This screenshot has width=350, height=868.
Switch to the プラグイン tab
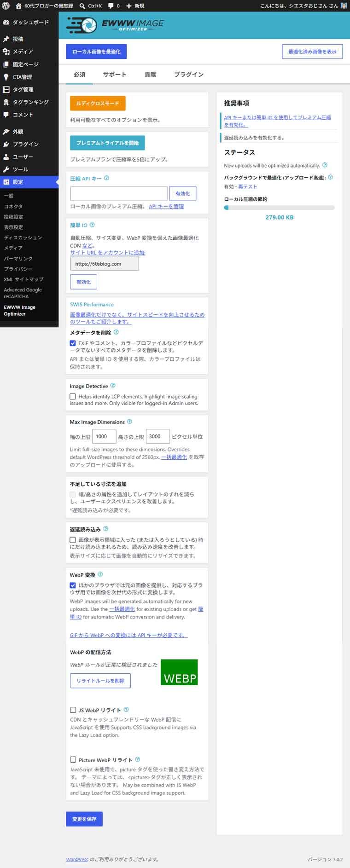pos(189,75)
